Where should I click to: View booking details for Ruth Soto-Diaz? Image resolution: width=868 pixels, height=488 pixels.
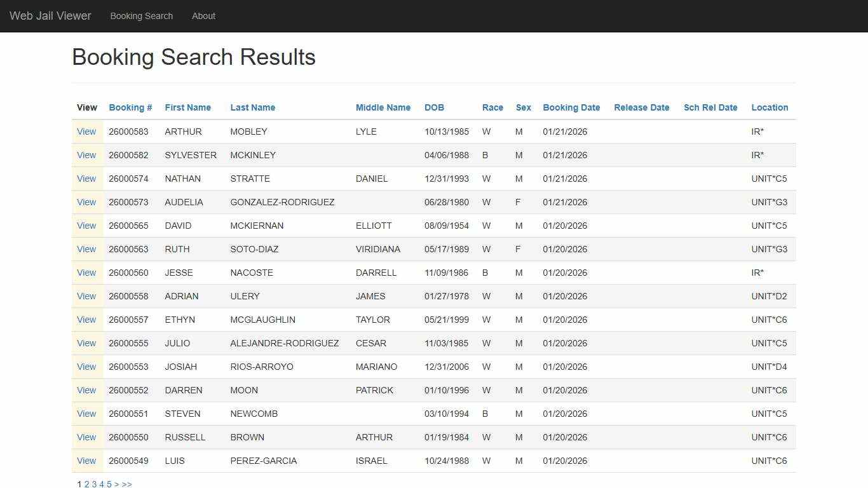click(x=86, y=249)
